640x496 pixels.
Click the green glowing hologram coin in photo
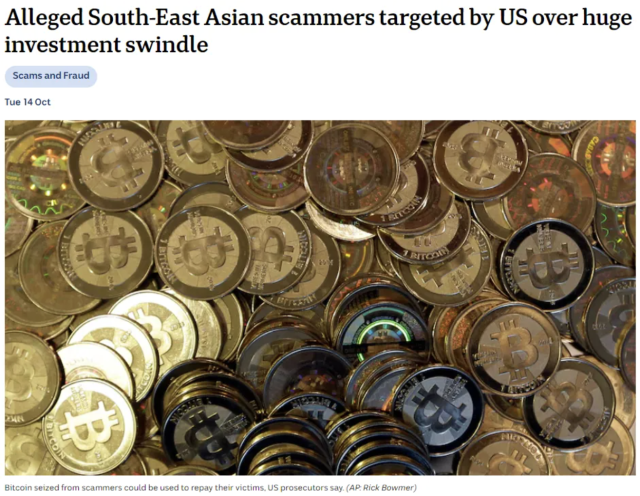coord(382,332)
